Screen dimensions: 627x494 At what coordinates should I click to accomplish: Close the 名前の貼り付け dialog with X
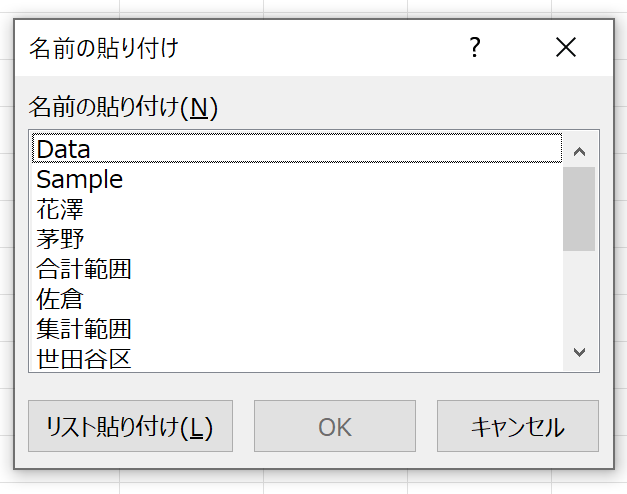[566, 47]
